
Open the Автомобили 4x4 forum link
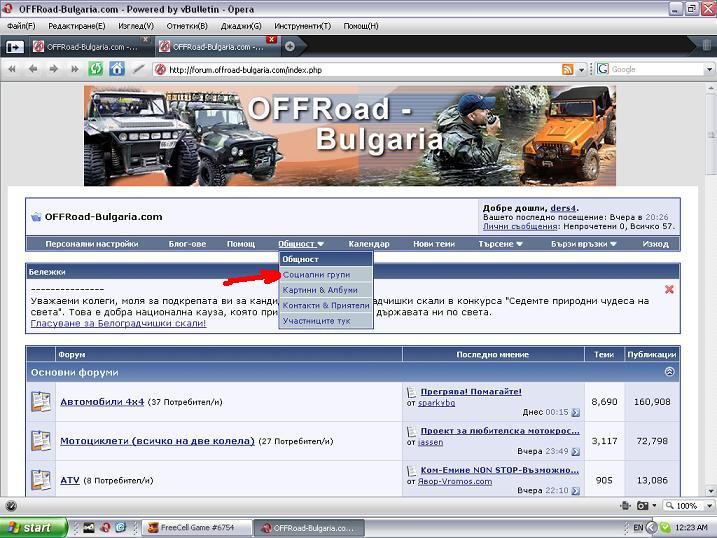coord(102,401)
